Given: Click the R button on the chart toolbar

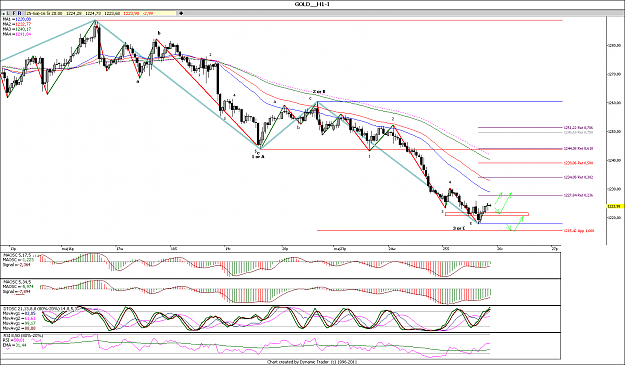Looking at the screenshot, I should pyautogui.click(x=20, y=13).
